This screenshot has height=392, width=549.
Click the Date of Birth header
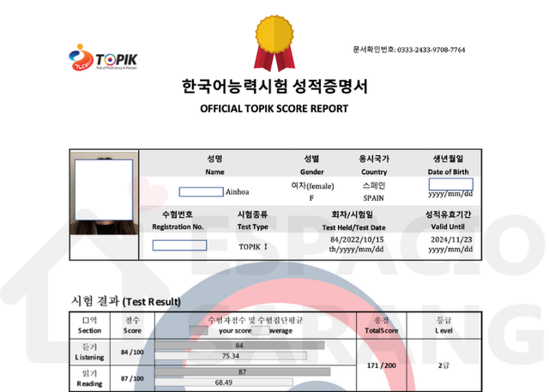click(448, 172)
